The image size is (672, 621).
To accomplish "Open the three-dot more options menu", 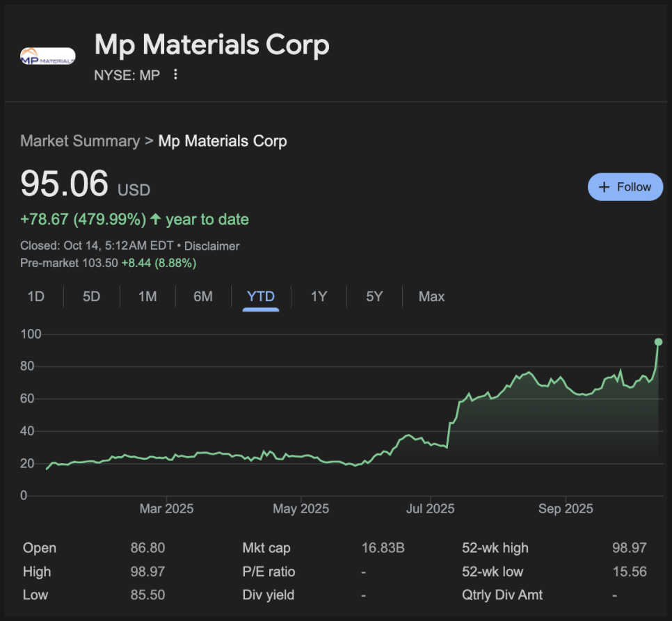I will tap(175, 74).
